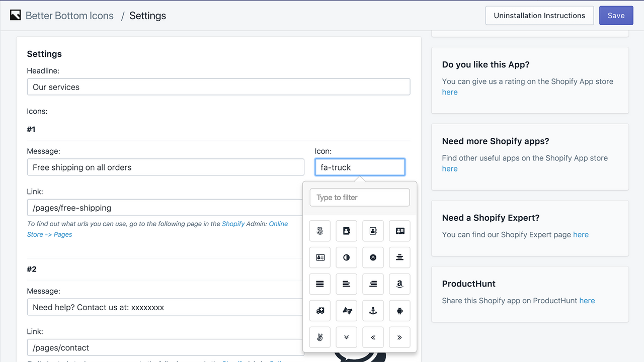This screenshot has height=362, width=644.
Task: Choose the ambulance icon
Action: pos(320,311)
